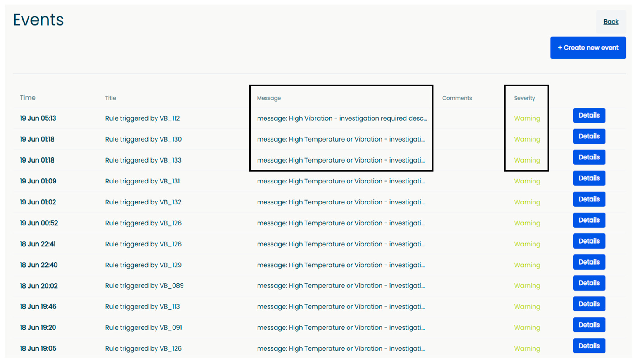Open Details for the VB_091 event
The height and width of the screenshot is (364, 638).
click(x=589, y=325)
